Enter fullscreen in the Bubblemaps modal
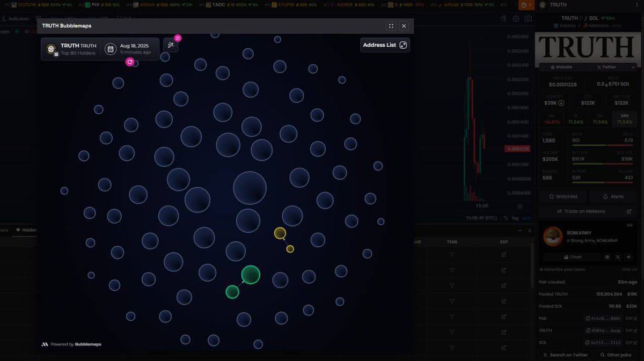 (391, 26)
